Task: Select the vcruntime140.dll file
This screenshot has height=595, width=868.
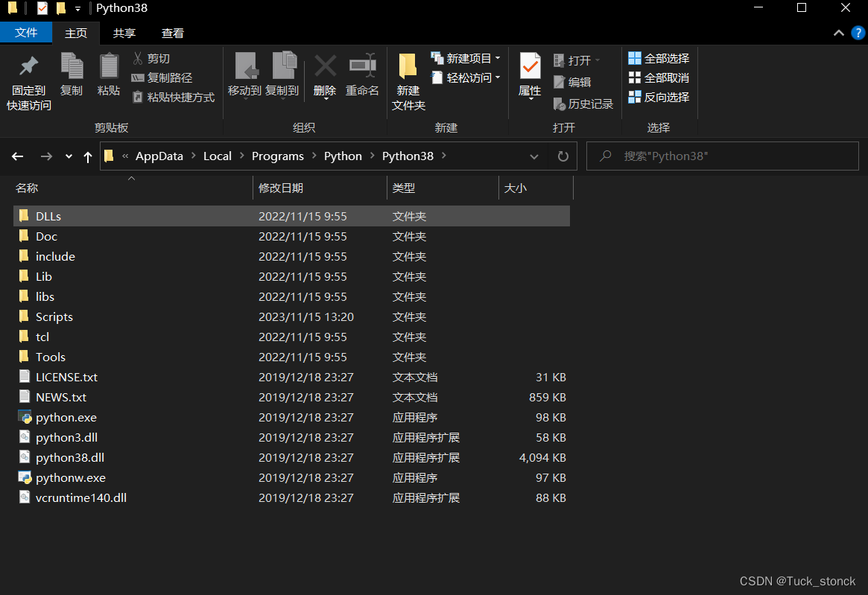Action: click(x=291, y=498)
